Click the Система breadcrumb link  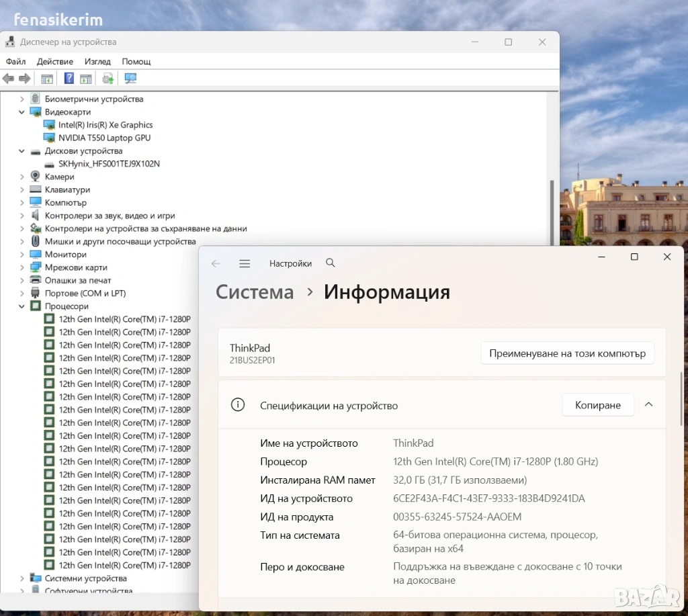(255, 293)
